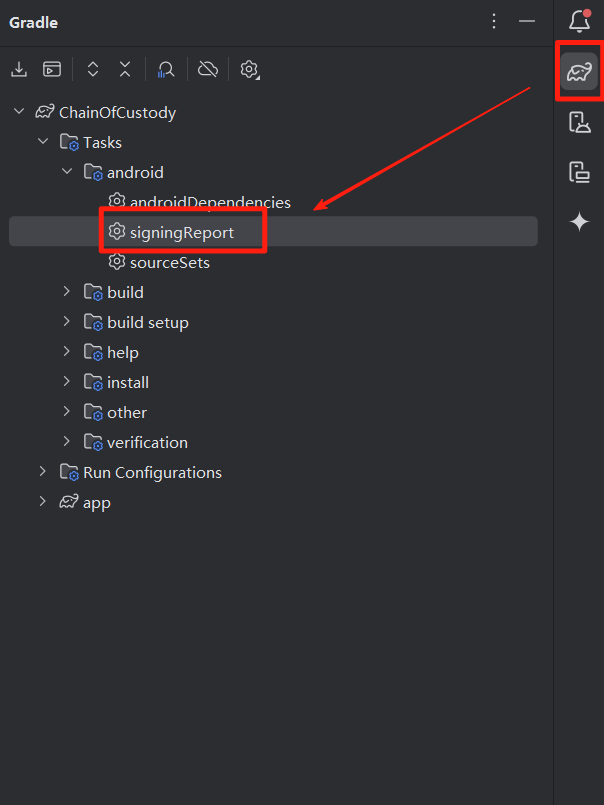Toggle Offline Mode cloud icon

pyautogui.click(x=208, y=69)
